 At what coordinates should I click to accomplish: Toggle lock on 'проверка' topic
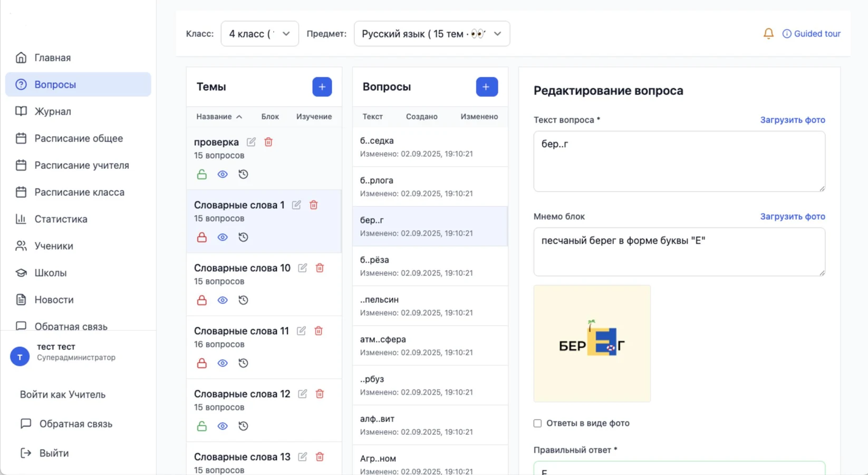click(201, 174)
